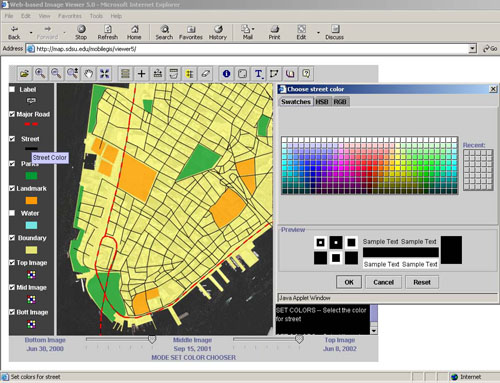Click message box scroll down arrow
The width and height of the screenshot is (500, 383).
(x=374, y=331)
